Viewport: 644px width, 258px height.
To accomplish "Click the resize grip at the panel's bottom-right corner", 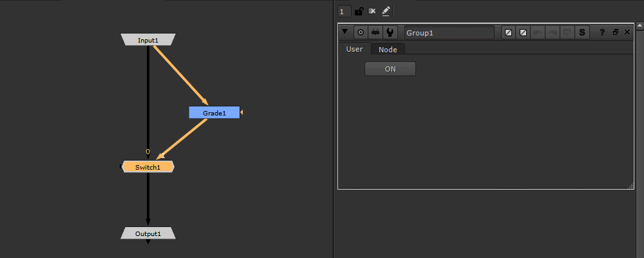I will pyautogui.click(x=631, y=187).
